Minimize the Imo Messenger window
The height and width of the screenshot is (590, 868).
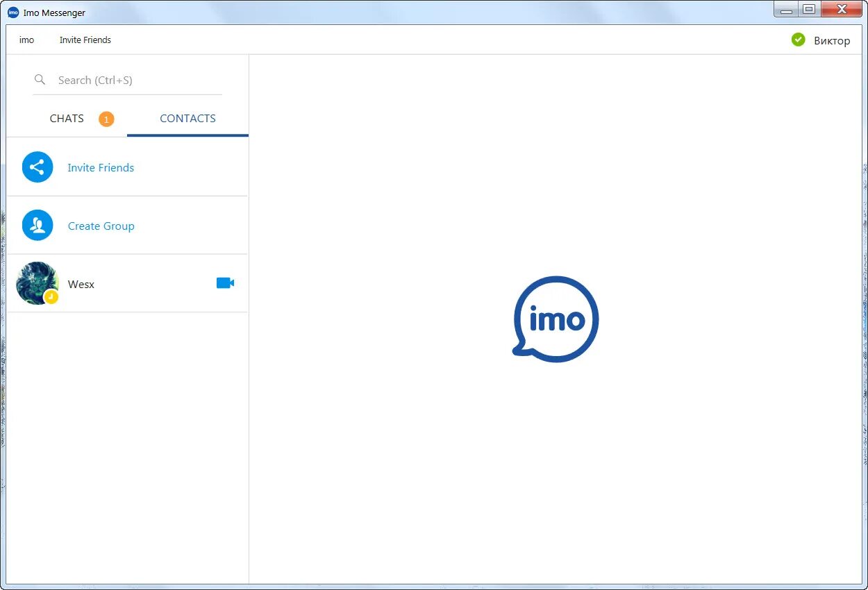pos(785,9)
